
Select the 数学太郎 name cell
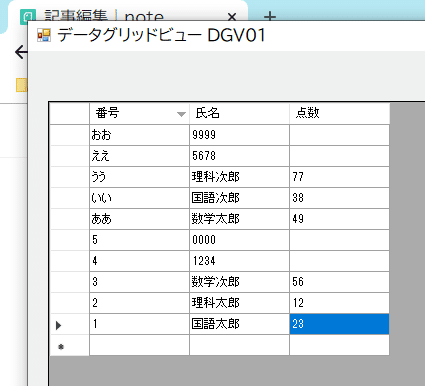239,219
